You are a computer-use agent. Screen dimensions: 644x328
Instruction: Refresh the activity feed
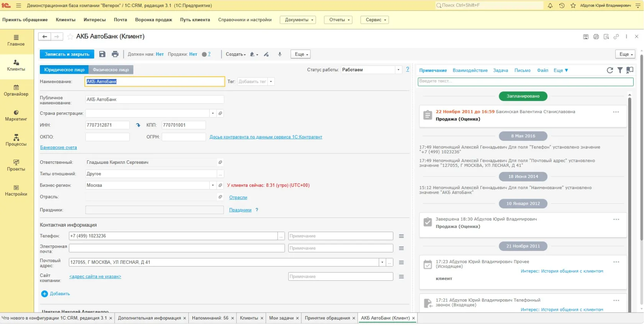pos(610,70)
